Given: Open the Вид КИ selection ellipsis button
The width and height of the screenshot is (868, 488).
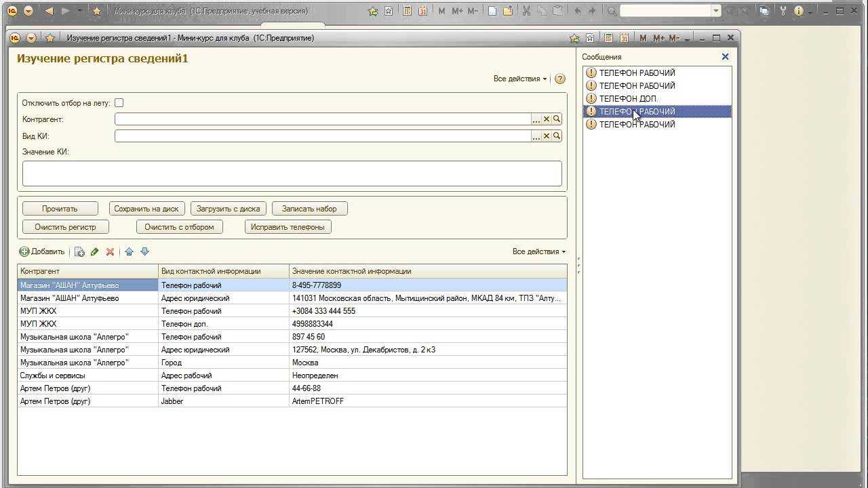Looking at the screenshot, I should pos(536,136).
